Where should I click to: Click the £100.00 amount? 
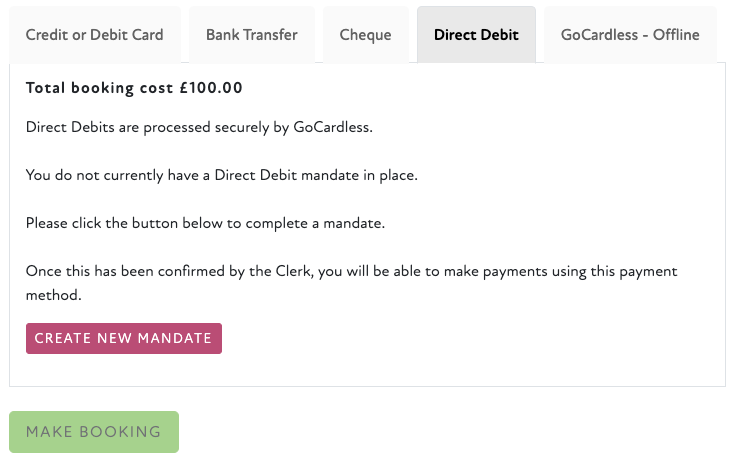pos(211,88)
